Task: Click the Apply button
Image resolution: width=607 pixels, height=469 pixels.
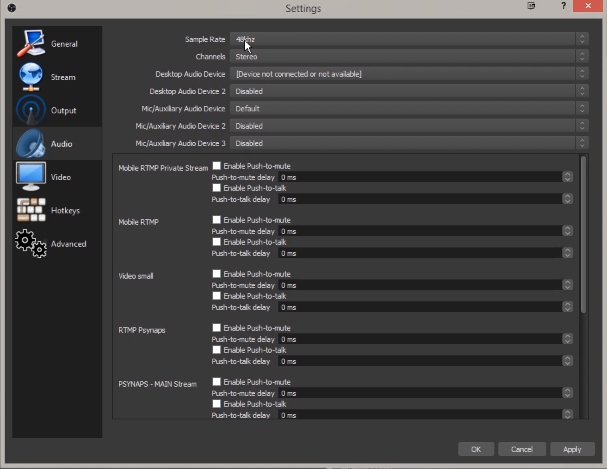Action: (572, 449)
